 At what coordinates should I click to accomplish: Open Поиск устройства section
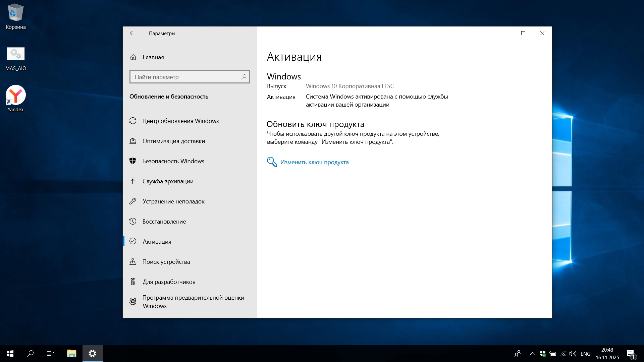(x=166, y=262)
